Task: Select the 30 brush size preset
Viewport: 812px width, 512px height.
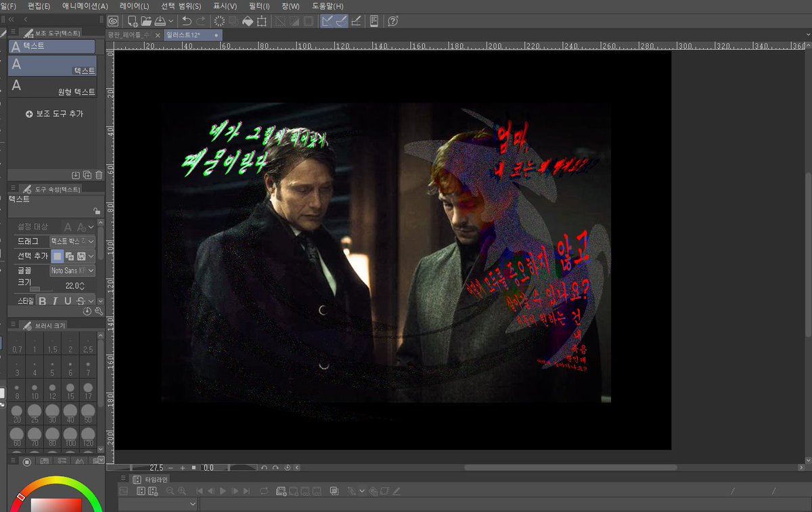Action: 51,413
